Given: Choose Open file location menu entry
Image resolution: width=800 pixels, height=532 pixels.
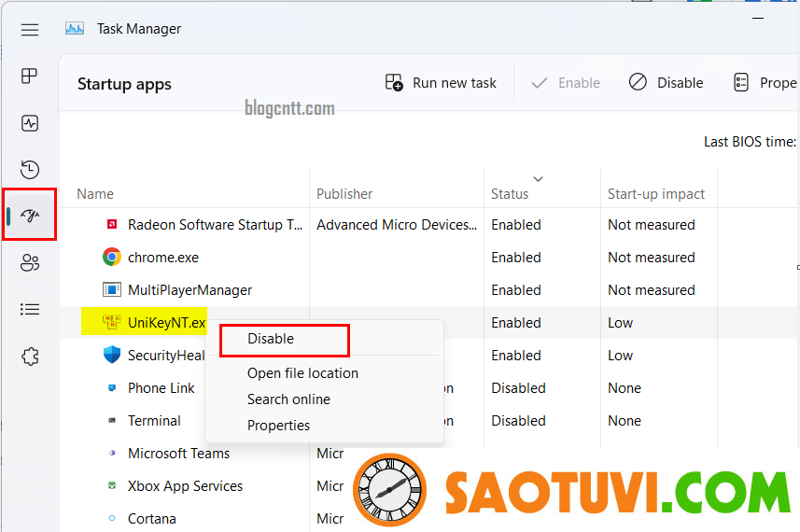Looking at the screenshot, I should coord(302,372).
